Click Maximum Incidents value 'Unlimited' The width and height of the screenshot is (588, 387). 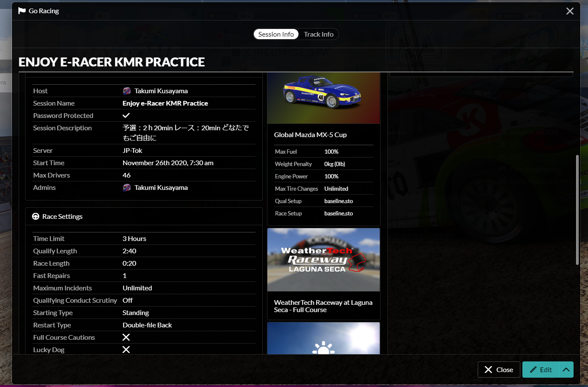tap(137, 288)
